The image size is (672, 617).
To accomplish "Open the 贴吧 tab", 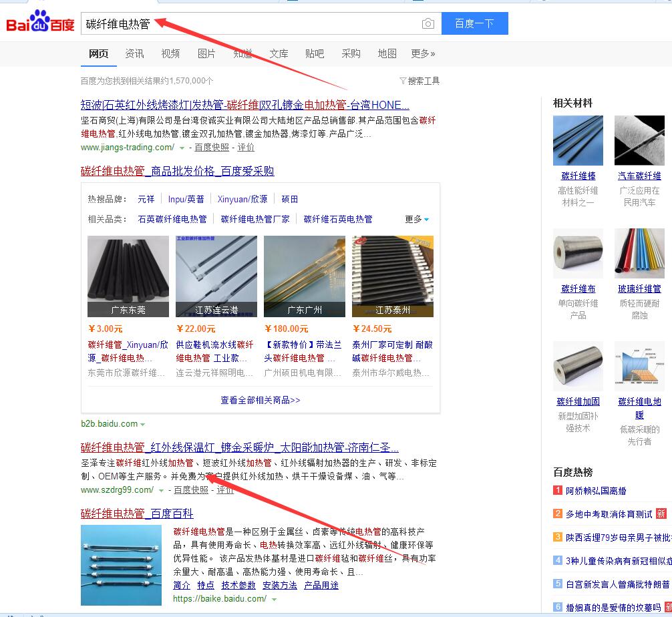I will [315, 53].
